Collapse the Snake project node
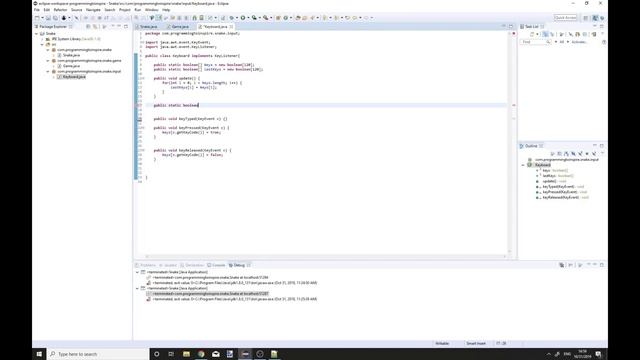The width and height of the screenshot is (640, 360). click(37, 33)
